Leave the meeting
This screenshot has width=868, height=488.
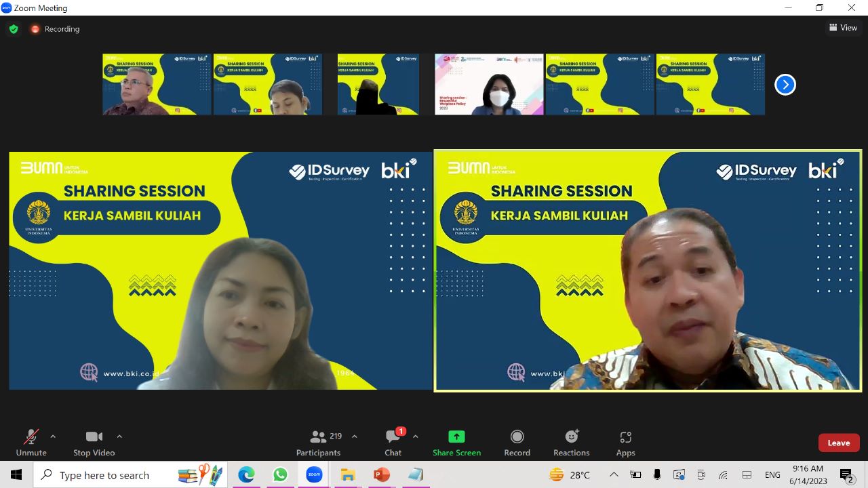(x=839, y=443)
